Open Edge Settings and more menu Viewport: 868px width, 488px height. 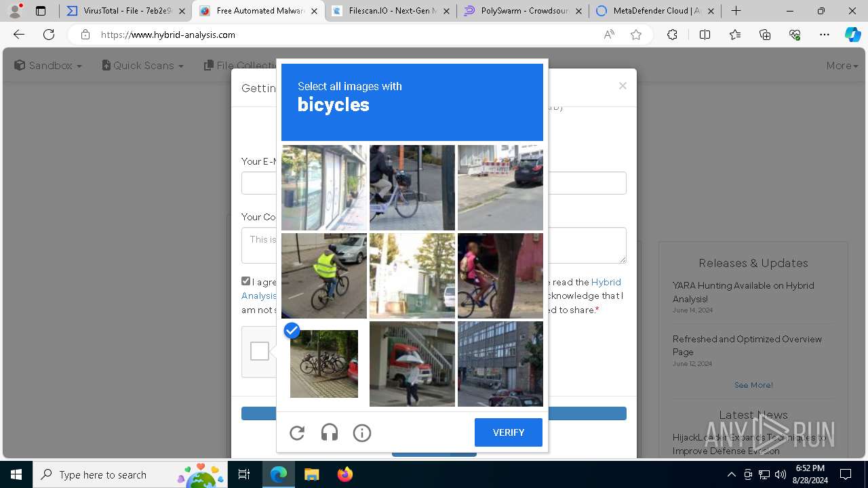click(825, 35)
